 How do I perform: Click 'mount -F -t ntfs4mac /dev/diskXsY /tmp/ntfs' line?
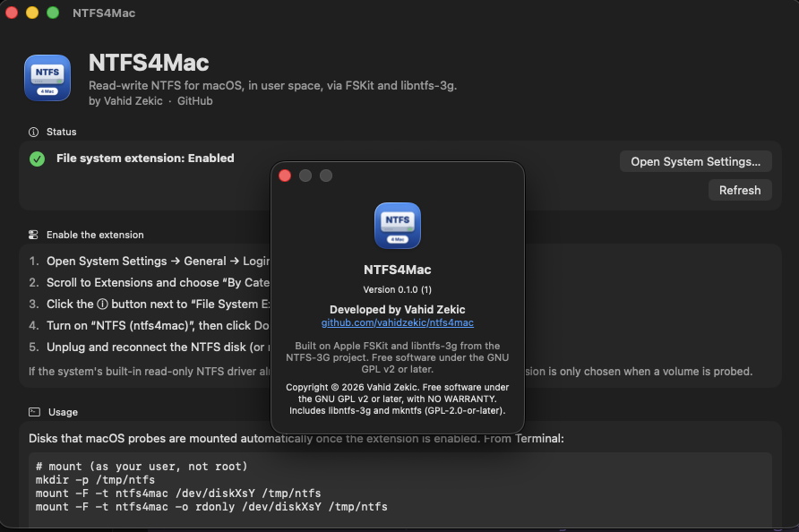point(178,493)
